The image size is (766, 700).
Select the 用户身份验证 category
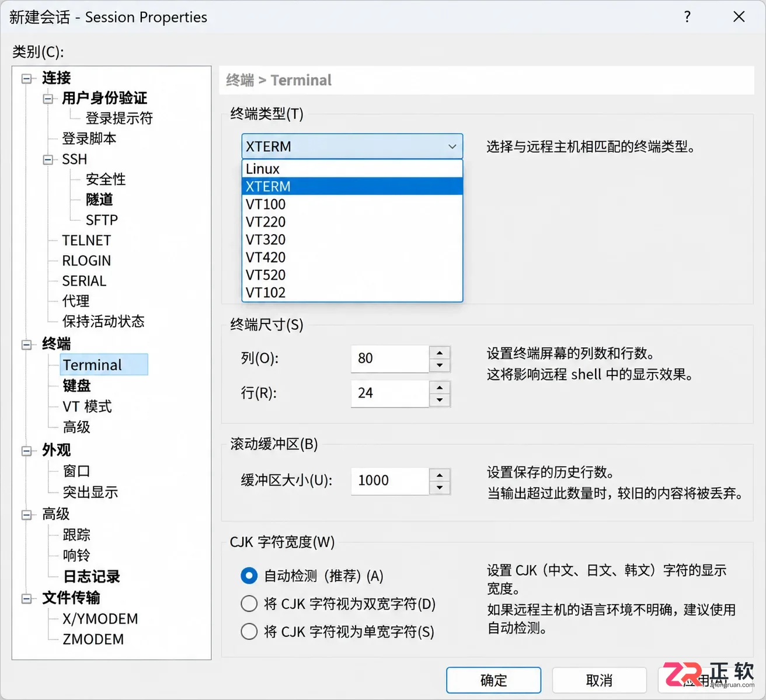[105, 99]
